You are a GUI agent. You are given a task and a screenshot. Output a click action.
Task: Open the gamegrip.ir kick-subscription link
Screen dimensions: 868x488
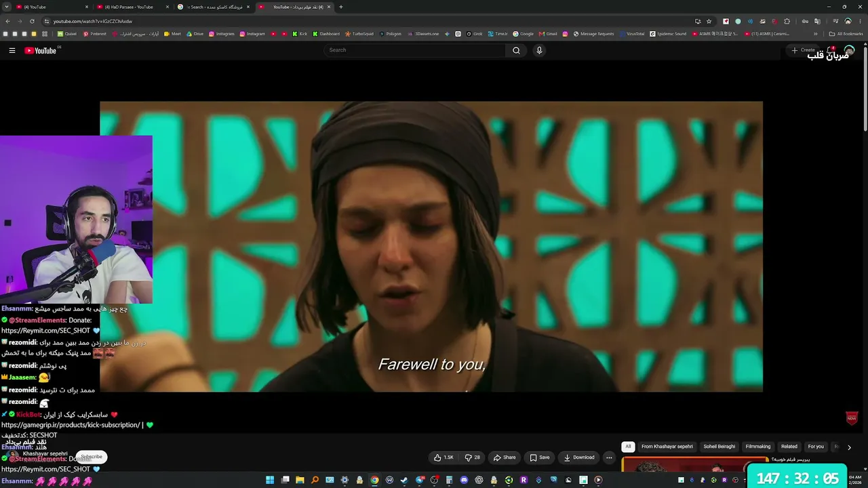click(x=71, y=425)
